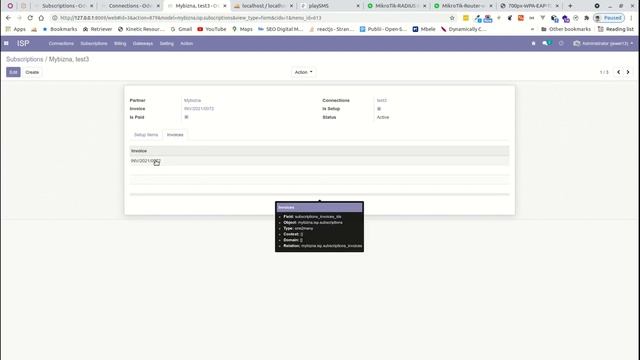Click the ISP app title

pos(23,43)
